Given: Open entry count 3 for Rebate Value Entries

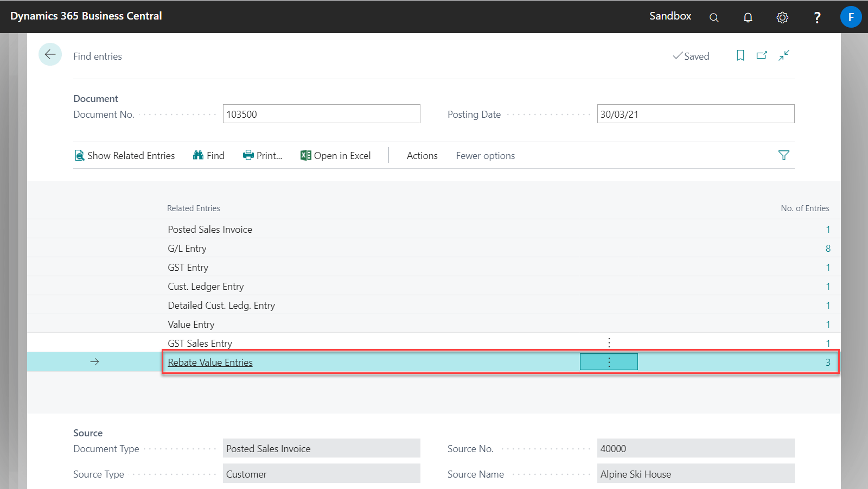Looking at the screenshot, I should [x=828, y=363].
